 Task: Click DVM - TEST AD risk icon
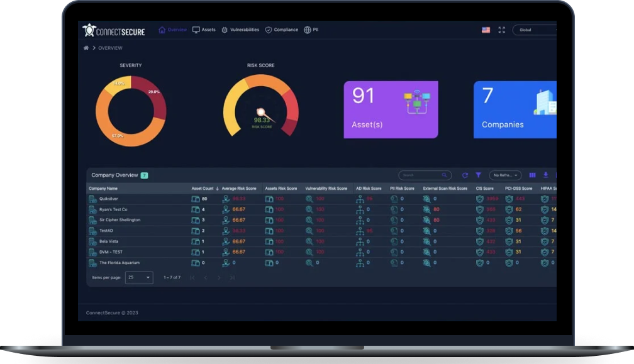pos(360,252)
